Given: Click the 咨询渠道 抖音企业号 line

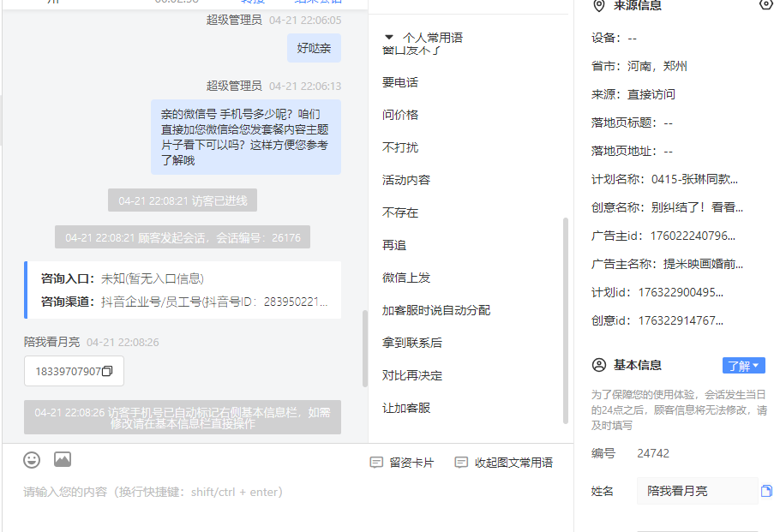Looking at the screenshot, I should (184, 302).
